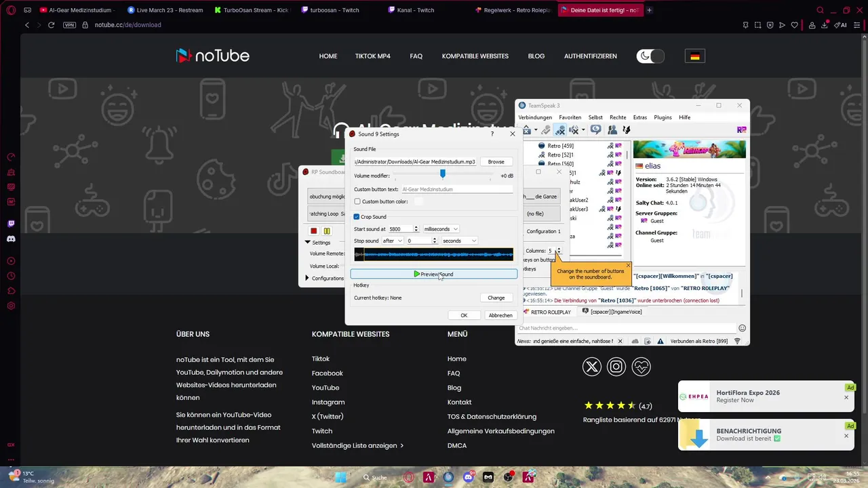Switch to RETRO ROLEPLAY chat tab

547,312
